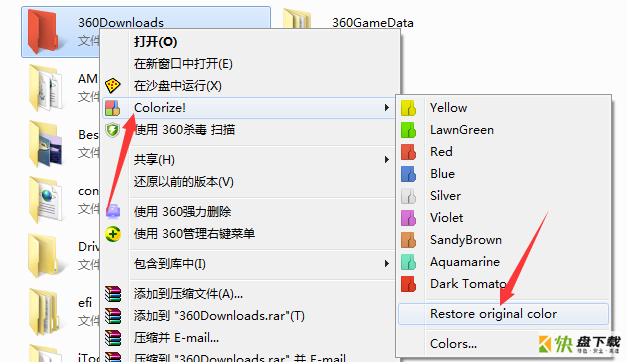Screen dimensions: 627x362
Task: Click the Dark Tomato folder color icon
Action: pyautogui.click(x=409, y=284)
